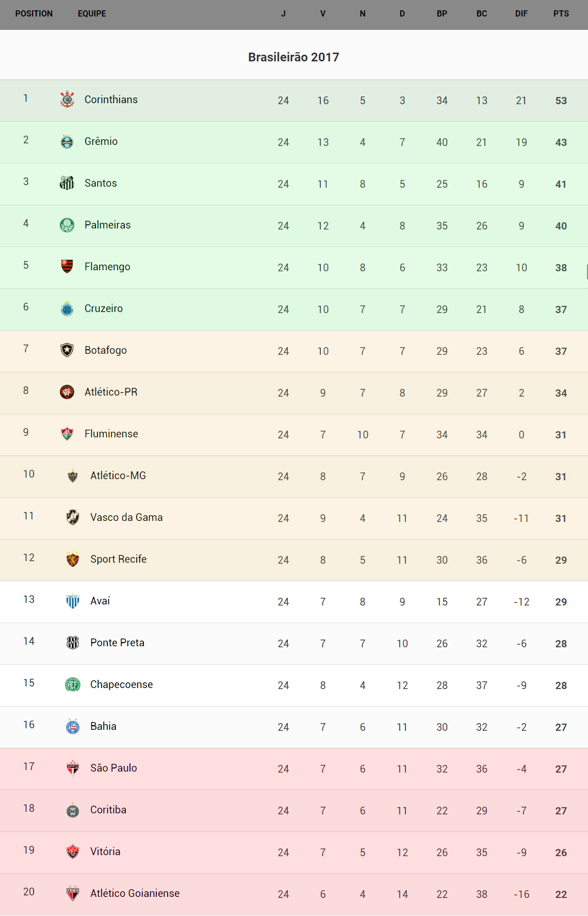Click the Bahia team logo

click(x=73, y=726)
